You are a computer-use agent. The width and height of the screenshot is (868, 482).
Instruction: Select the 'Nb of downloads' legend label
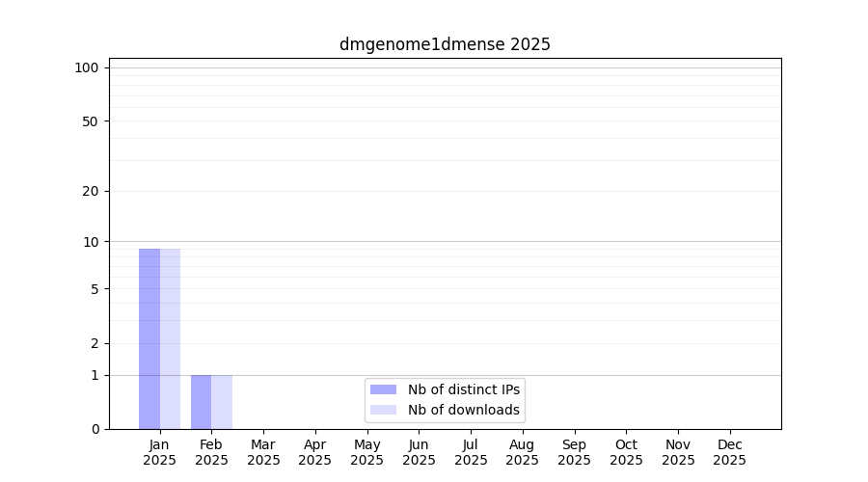(463, 410)
